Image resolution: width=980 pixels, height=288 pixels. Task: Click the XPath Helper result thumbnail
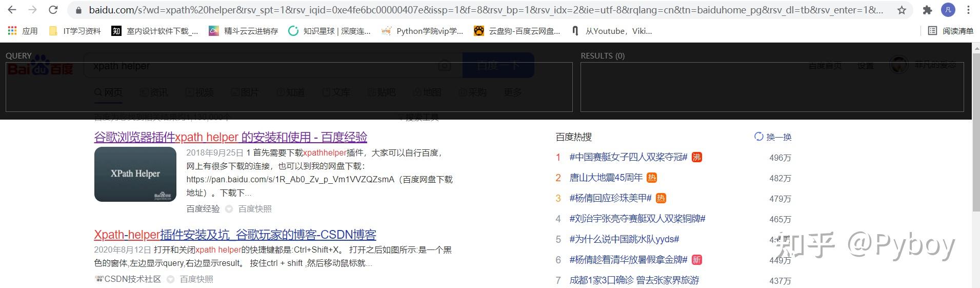pos(135,174)
